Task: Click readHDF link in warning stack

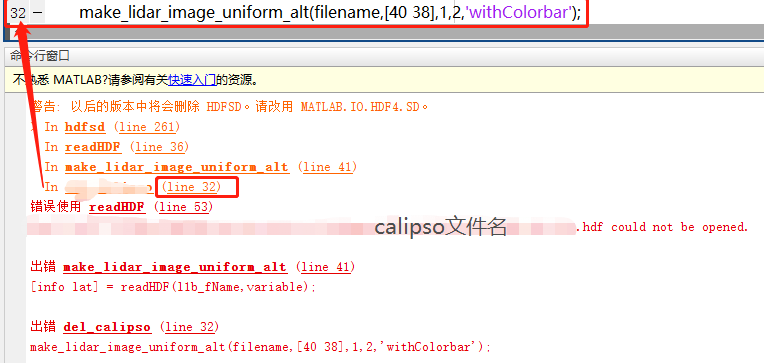Action: (x=93, y=147)
